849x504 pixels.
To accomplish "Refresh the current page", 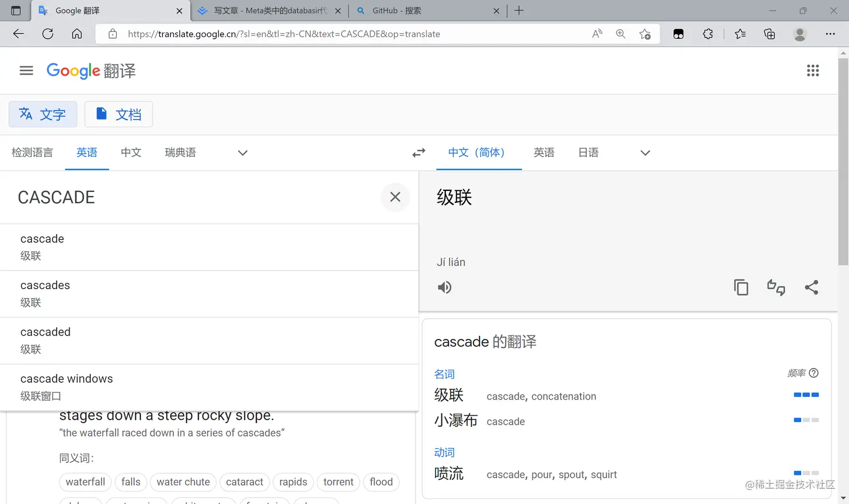I will [48, 34].
